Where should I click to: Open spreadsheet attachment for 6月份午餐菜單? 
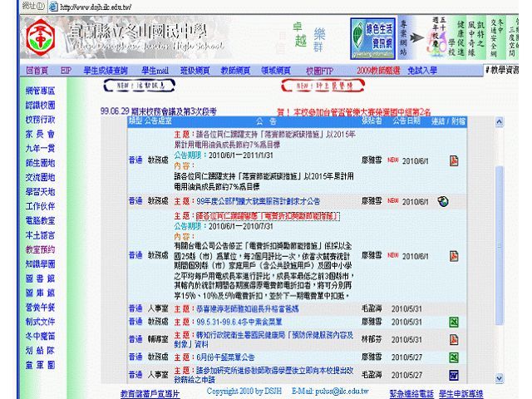click(x=453, y=356)
